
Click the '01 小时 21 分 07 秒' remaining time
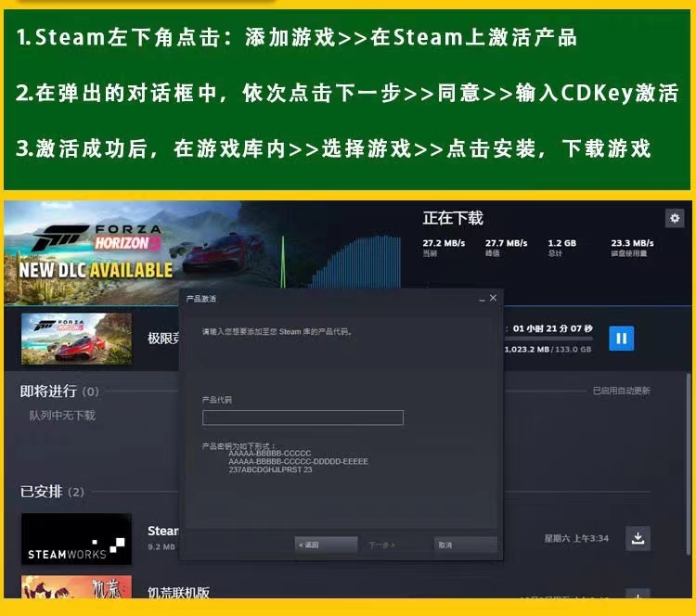pos(553,328)
